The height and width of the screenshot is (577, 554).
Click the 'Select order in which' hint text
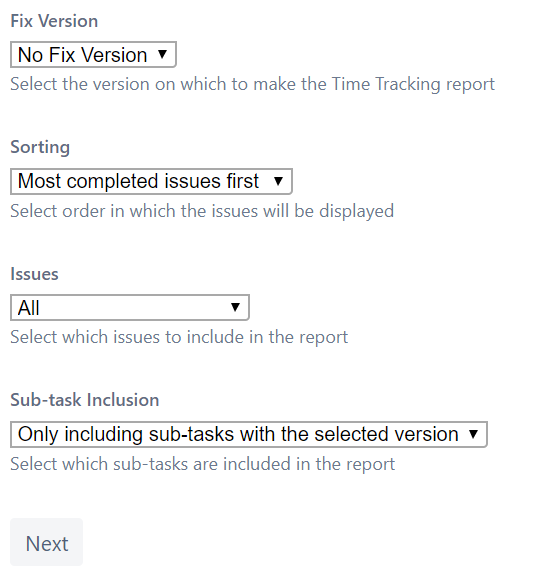pos(202,211)
